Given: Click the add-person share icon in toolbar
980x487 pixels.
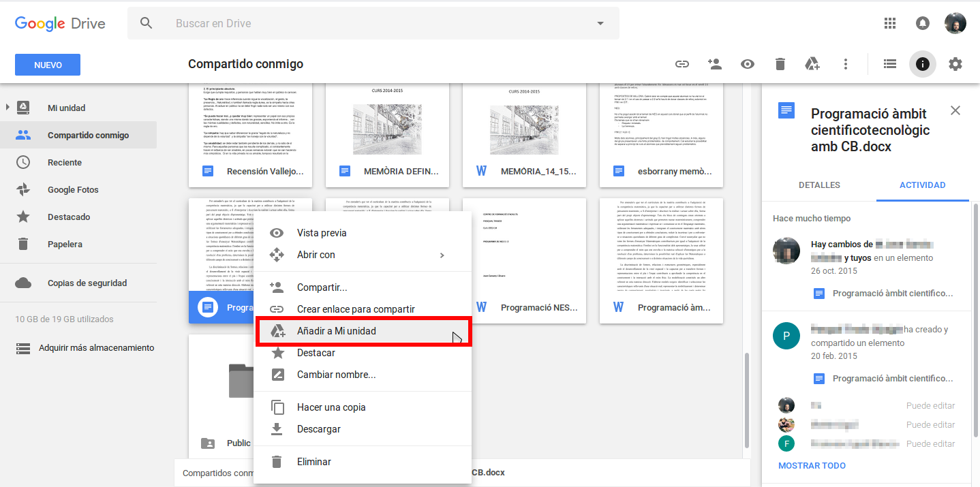Looking at the screenshot, I should [x=715, y=64].
